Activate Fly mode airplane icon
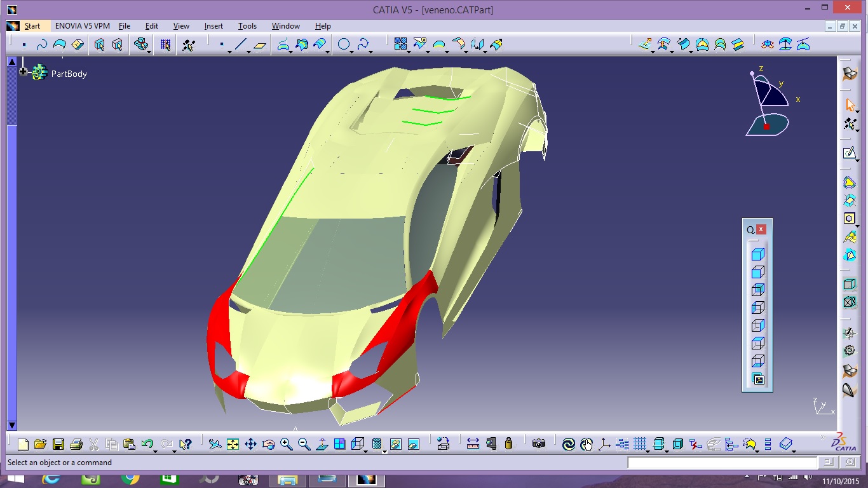 click(x=215, y=444)
